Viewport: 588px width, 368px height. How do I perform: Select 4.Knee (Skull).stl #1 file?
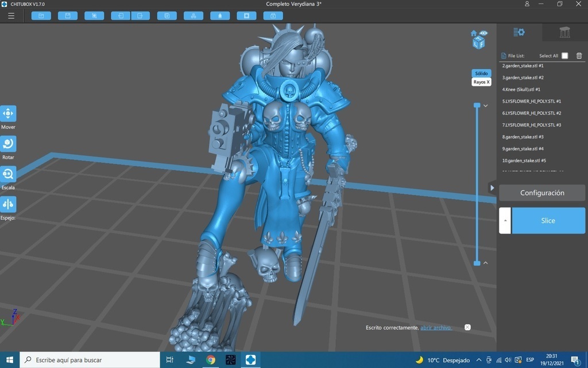521,89
